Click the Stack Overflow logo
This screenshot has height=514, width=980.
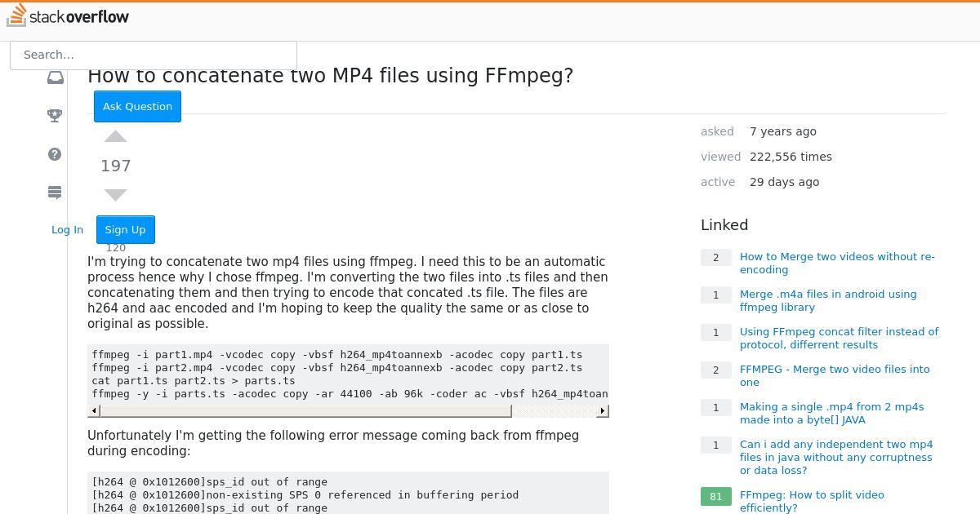68,16
